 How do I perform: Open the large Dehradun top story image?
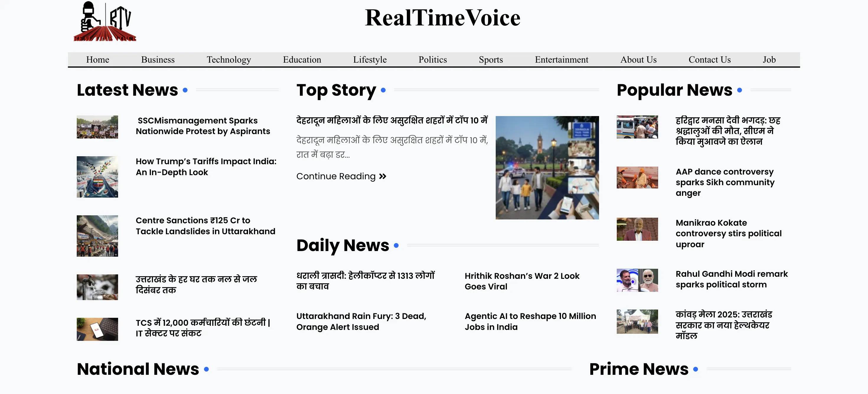click(x=547, y=168)
